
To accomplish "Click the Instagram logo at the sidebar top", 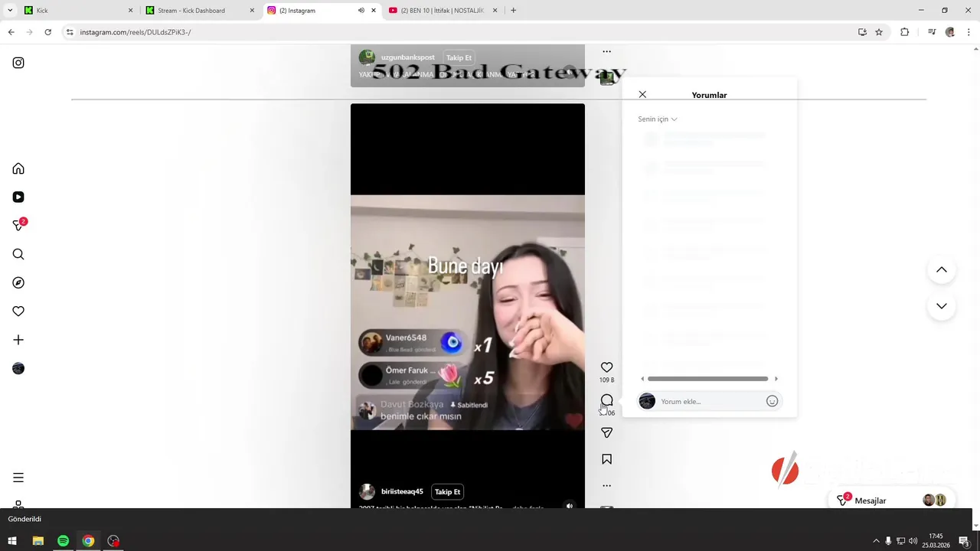I will (x=18, y=63).
